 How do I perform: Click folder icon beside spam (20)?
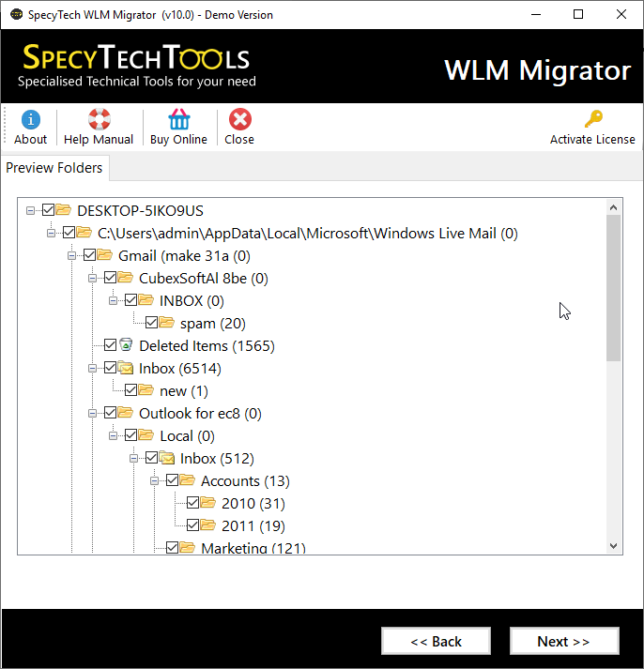click(x=167, y=323)
